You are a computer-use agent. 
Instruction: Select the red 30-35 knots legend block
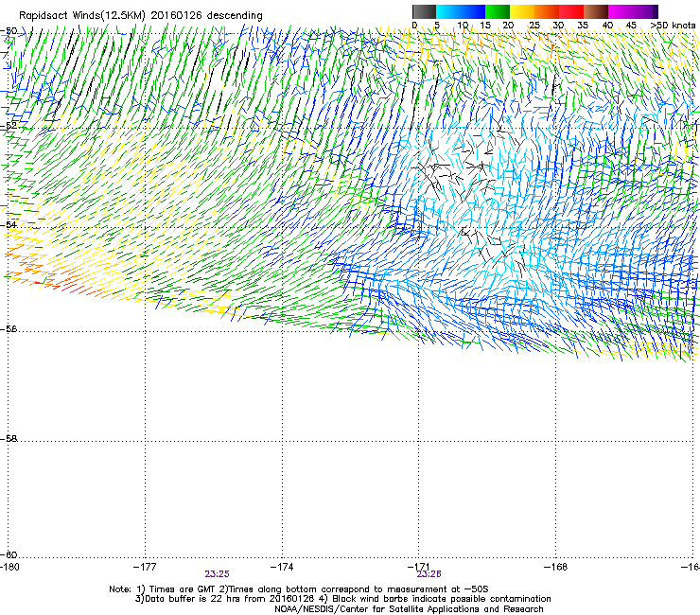571,11
